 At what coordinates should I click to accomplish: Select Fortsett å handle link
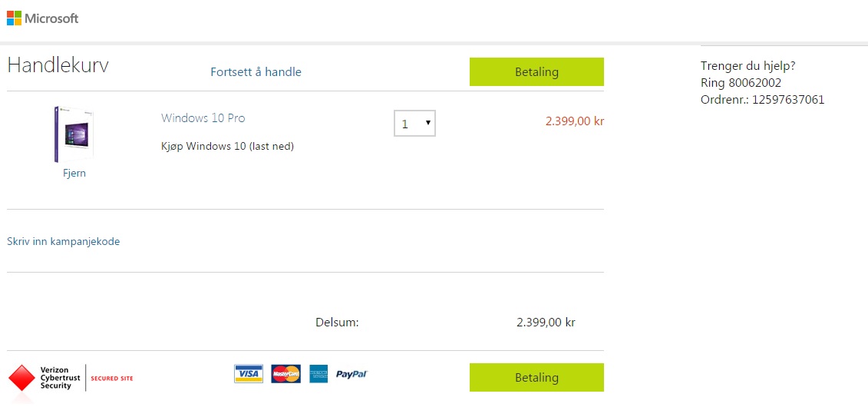(x=256, y=72)
